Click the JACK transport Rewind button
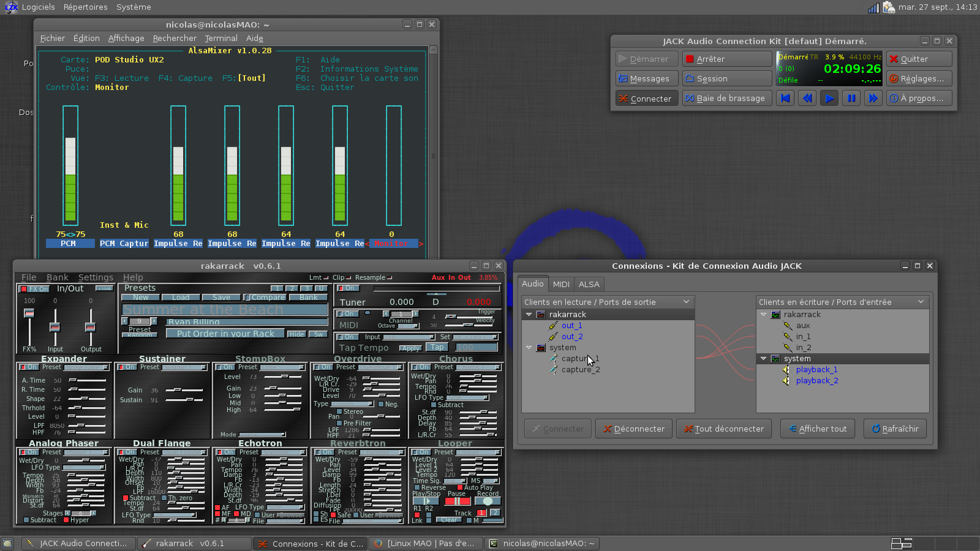Screen dimensions: 980x551 click(807, 98)
